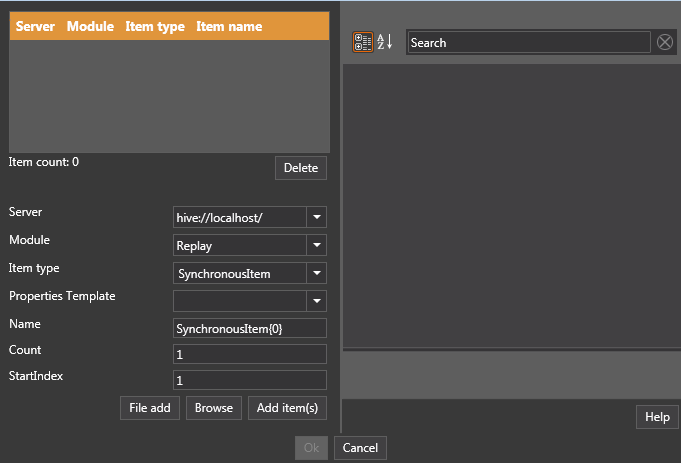The image size is (681, 463).
Task: Click into the Search property field
Action: [x=528, y=43]
